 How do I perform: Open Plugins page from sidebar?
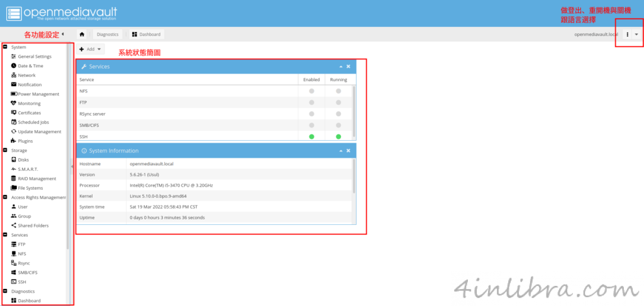click(x=25, y=141)
